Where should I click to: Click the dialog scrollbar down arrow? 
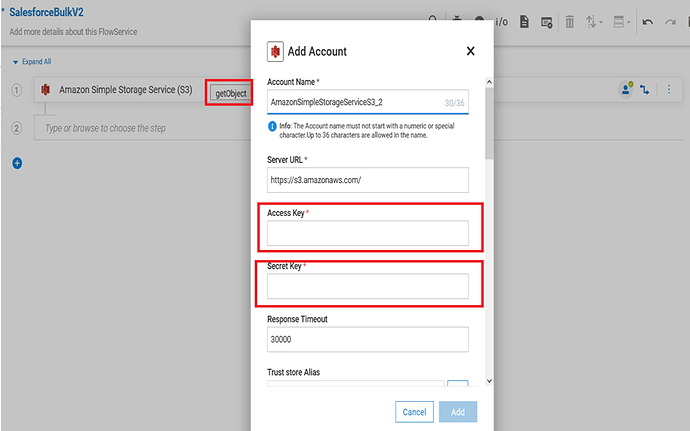pyautogui.click(x=489, y=381)
